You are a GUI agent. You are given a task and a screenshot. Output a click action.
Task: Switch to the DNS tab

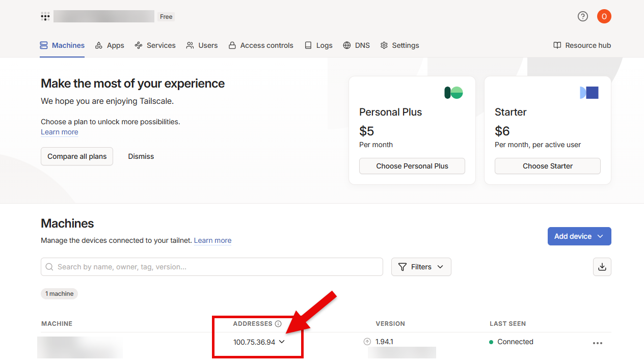click(x=356, y=45)
